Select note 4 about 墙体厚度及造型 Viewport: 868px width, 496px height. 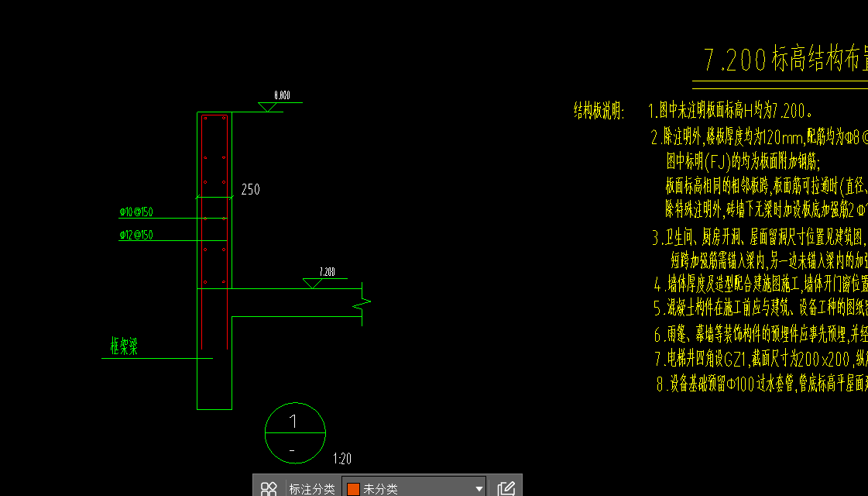click(760, 284)
